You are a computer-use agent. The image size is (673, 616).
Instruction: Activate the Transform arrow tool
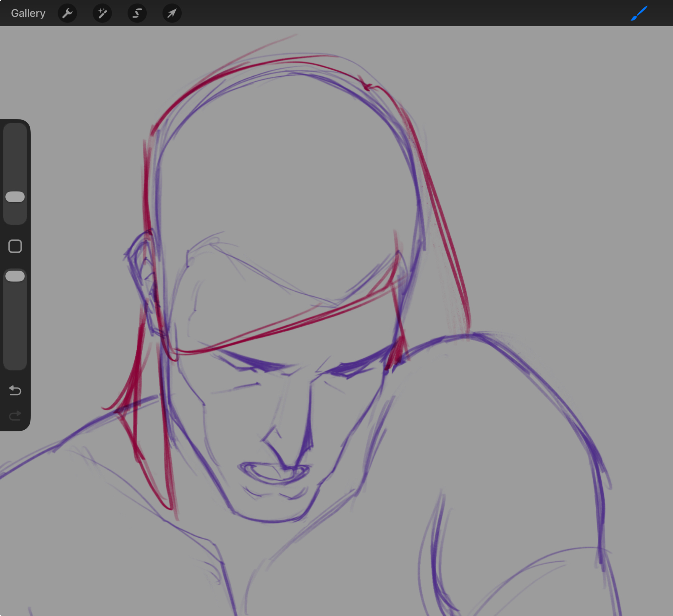[172, 13]
